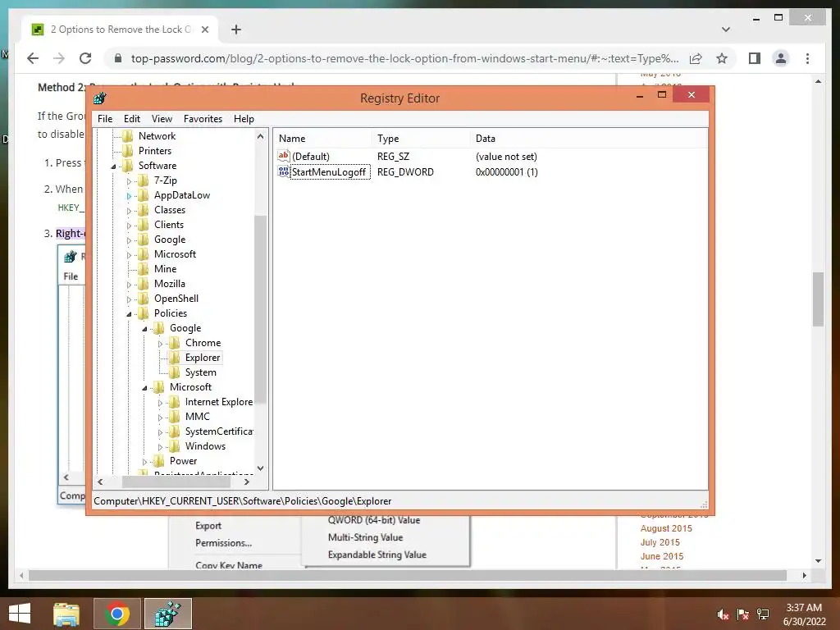Click the Registry Editor title bar icon
This screenshot has width=840, height=630.
pos(99,98)
